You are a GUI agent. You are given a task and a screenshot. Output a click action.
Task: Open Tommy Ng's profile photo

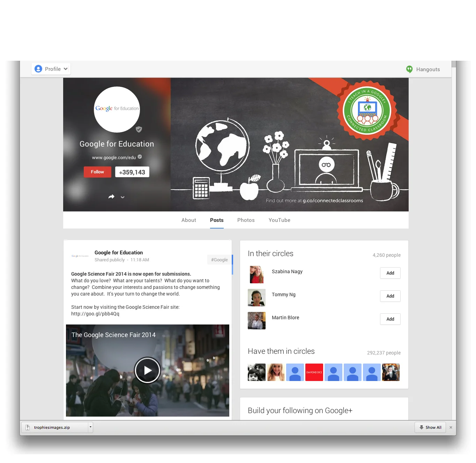point(256,298)
